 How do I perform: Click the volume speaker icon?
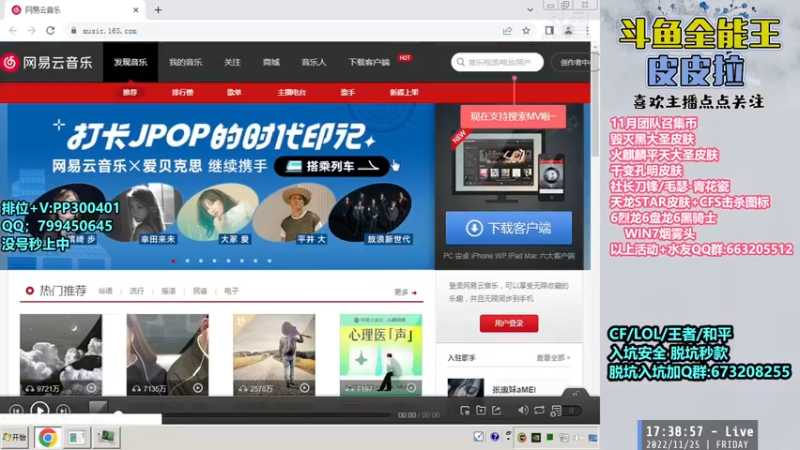523,410
